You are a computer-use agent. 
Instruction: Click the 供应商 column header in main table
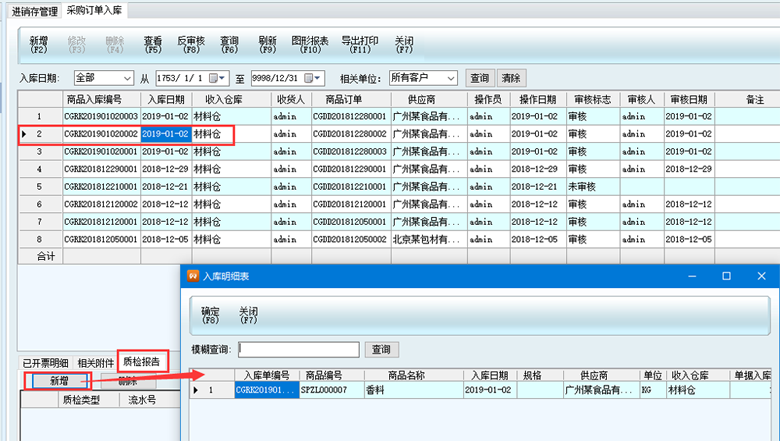(421, 100)
